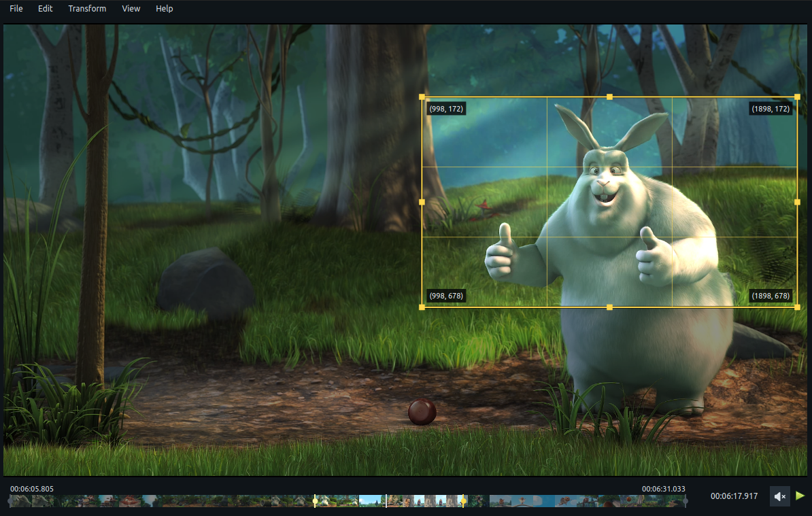812x516 pixels.
Task: Click the bottom-right crop handle
Action: tap(797, 307)
